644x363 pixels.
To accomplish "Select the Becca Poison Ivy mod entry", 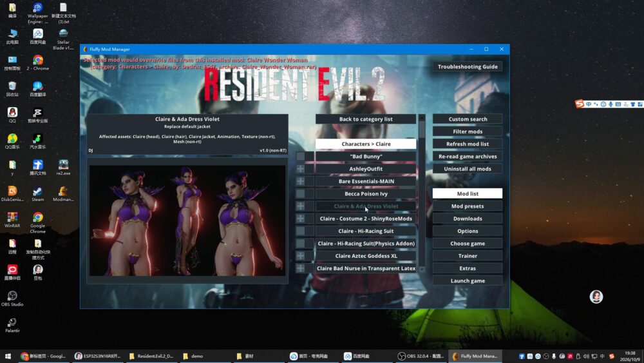I will click(x=366, y=193).
